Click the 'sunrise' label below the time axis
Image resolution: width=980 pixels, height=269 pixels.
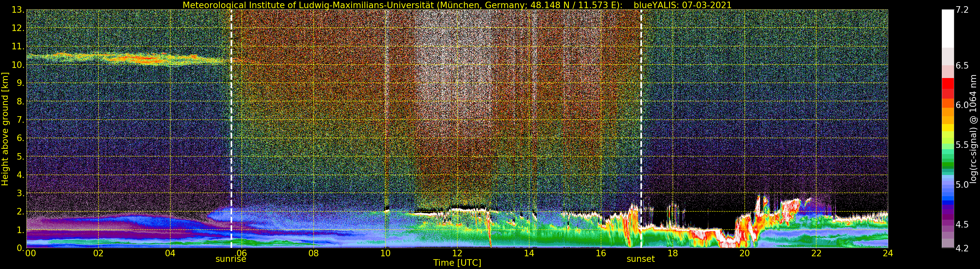[x=231, y=259]
